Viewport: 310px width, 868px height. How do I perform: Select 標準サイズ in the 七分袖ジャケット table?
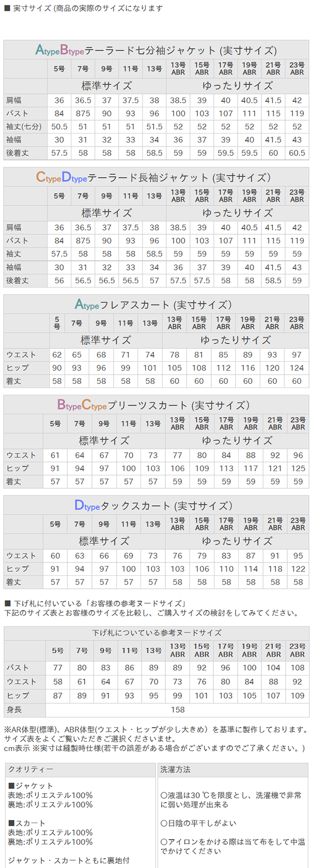[x=107, y=86]
